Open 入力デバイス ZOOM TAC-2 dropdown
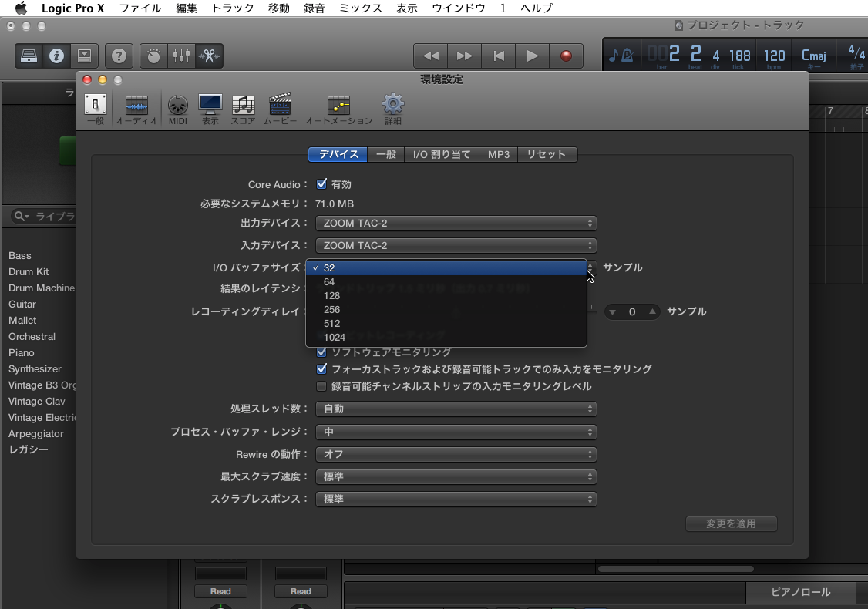 [456, 245]
